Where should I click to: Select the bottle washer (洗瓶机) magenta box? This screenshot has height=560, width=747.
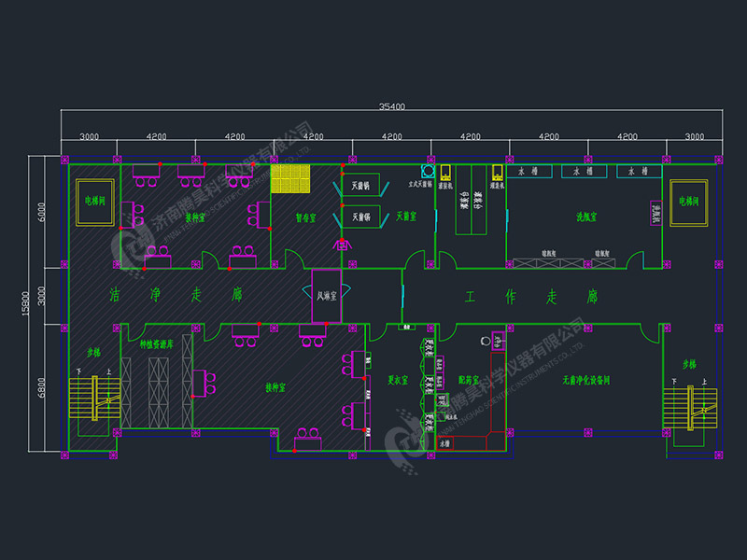tap(655, 214)
